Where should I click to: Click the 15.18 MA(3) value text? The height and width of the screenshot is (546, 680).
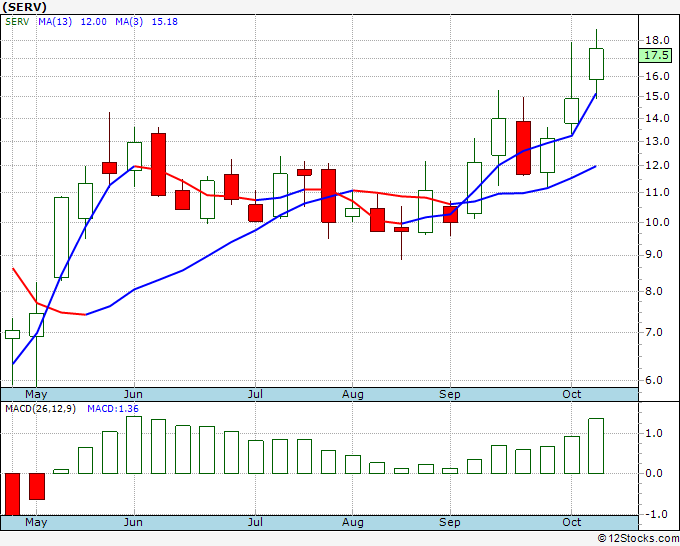[x=164, y=22]
